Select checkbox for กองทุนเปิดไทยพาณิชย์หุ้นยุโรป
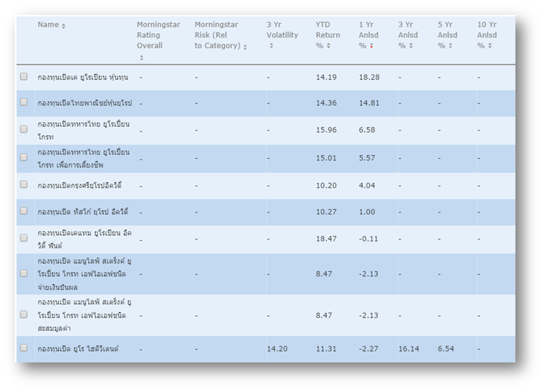Screen dimensions: 545x392 click(24, 102)
